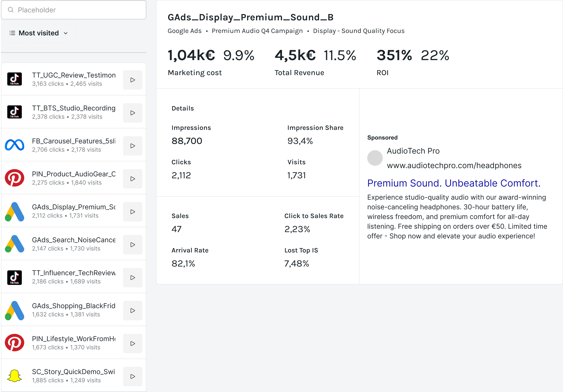Click the Snapchat icon on SC_Story_QuickDemo

click(15, 376)
